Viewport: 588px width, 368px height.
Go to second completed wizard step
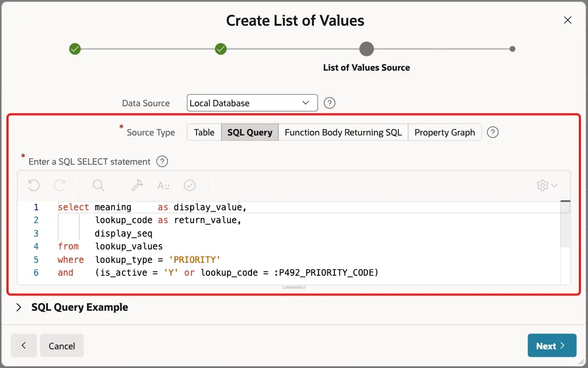pyautogui.click(x=221, y=49)
